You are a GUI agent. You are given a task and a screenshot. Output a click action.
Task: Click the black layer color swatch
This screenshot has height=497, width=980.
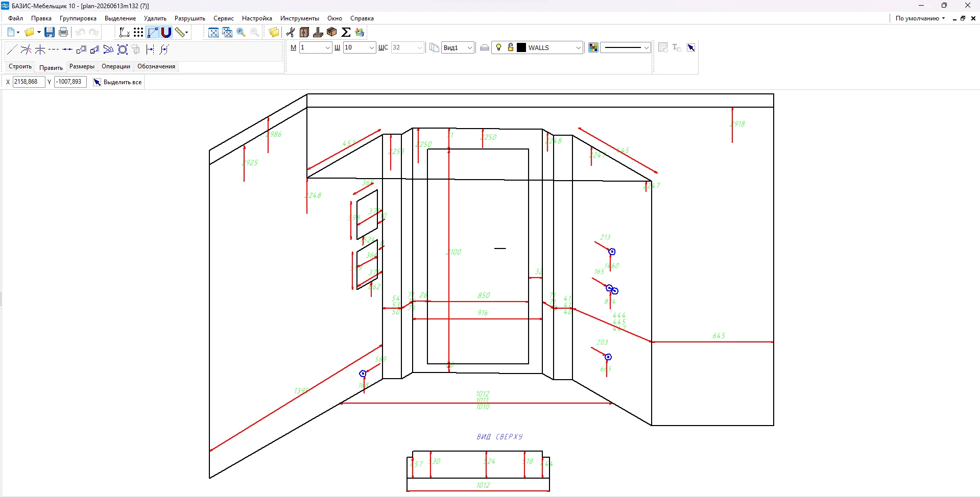click(x=521, y=47)
